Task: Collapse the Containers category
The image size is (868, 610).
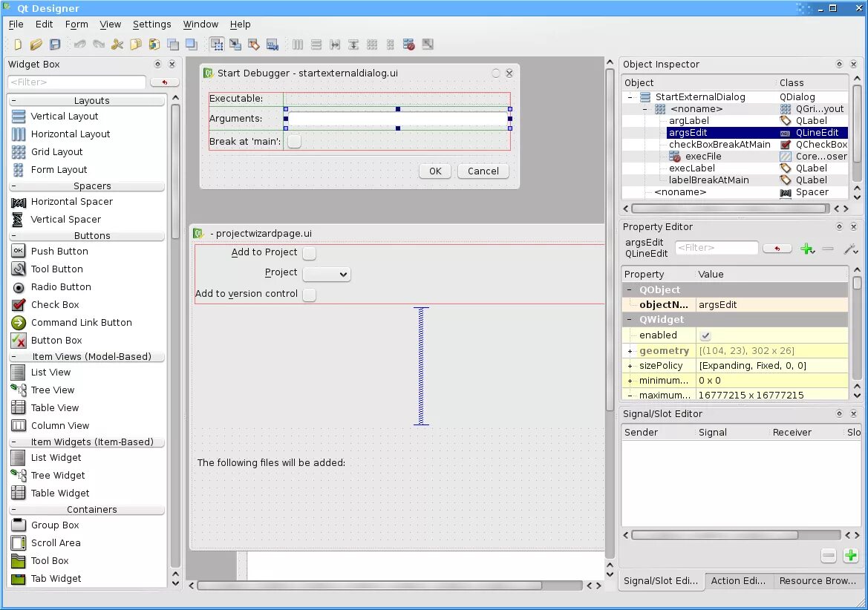Action: coord(13,510)
